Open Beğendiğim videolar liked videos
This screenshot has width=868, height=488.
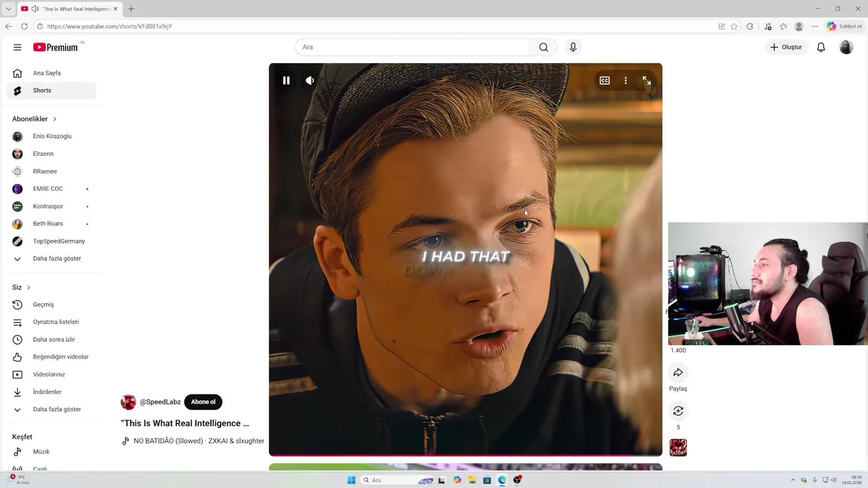(x=52, y=357)
